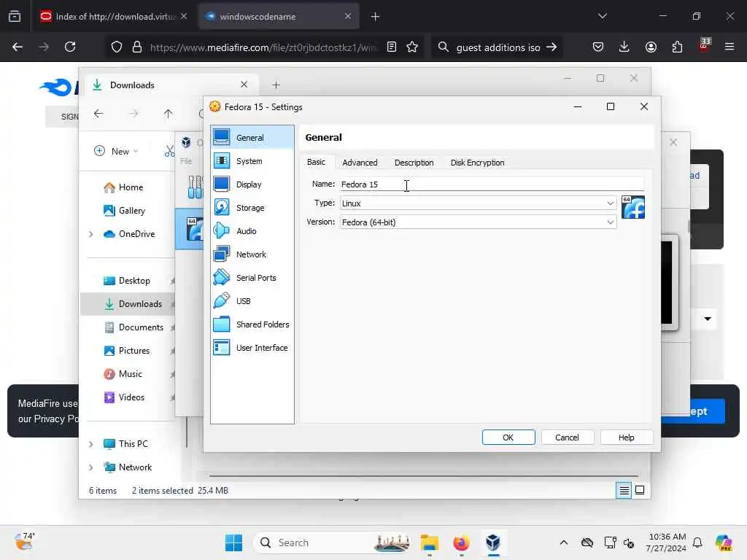Switch to the Advanced tab

tap(360, 163)
